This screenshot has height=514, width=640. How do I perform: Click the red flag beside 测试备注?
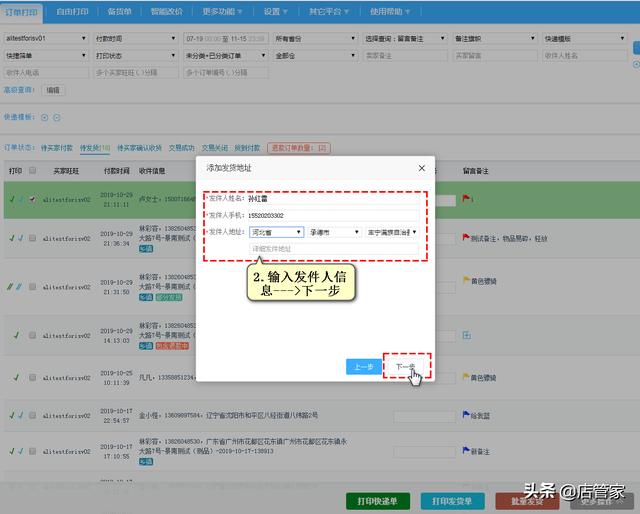click(x=465, y=237)
